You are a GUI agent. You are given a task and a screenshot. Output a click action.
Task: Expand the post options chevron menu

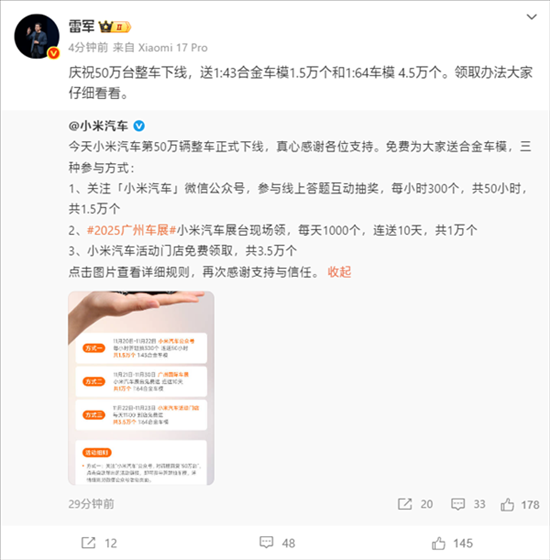coord(532,17)
